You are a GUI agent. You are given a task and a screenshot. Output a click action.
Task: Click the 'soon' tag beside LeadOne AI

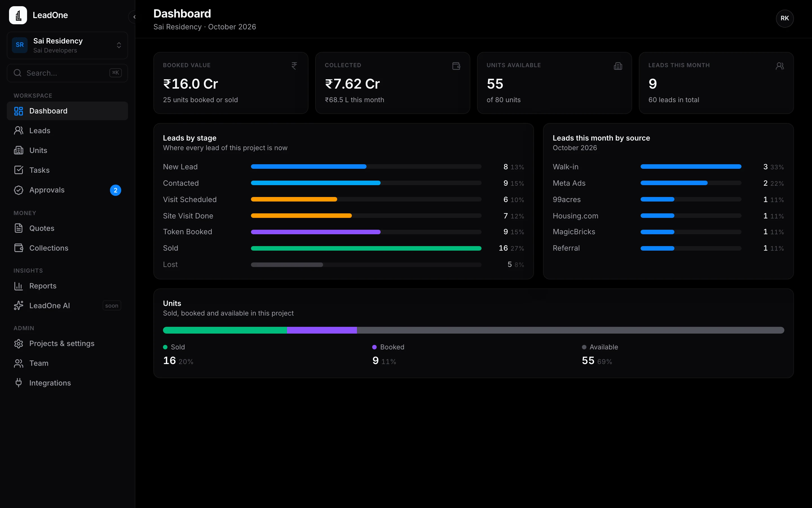pyautogui.click(x=112, y=306)
